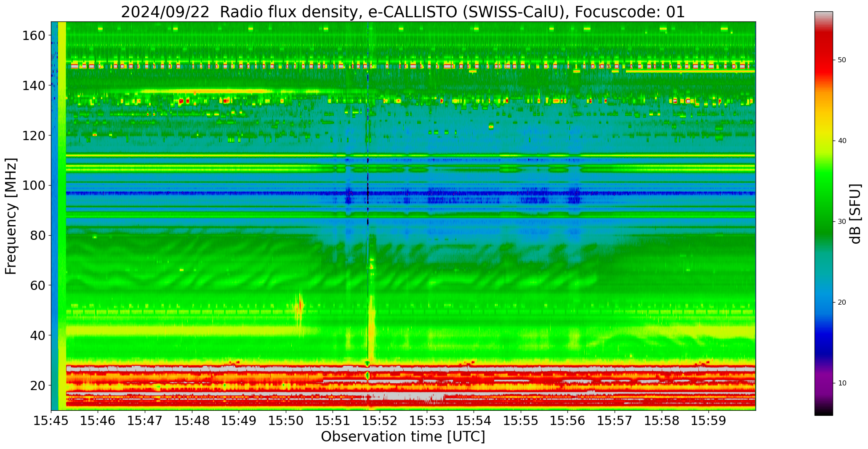Click the 15:52 time tick label
868x449 pixels.
(x=380, y=421)
